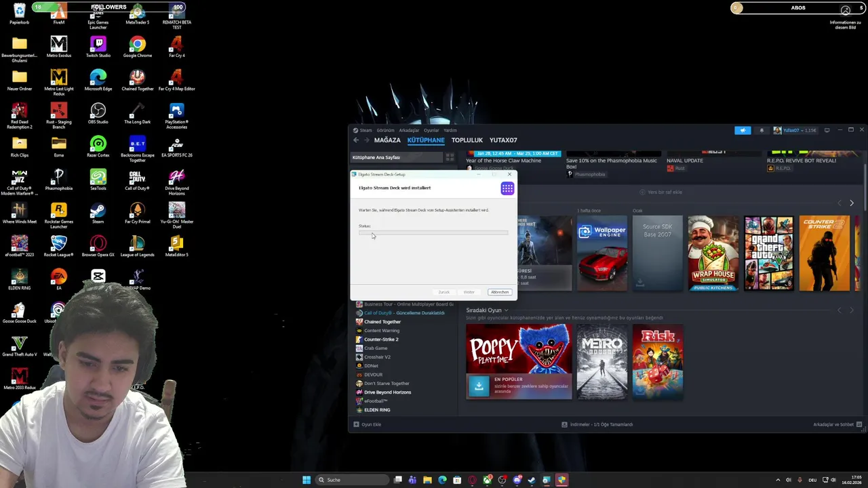Toggle Steam library grid view icon
The image size is (868, 488).
450,157
